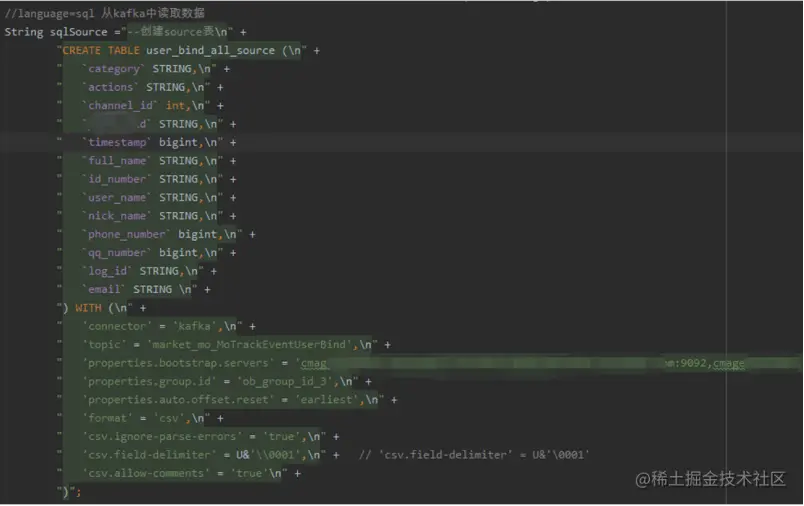The image size is (804, 506).
Task: Click the "CREATE TABLE" keyword
Action: (101, 50)
